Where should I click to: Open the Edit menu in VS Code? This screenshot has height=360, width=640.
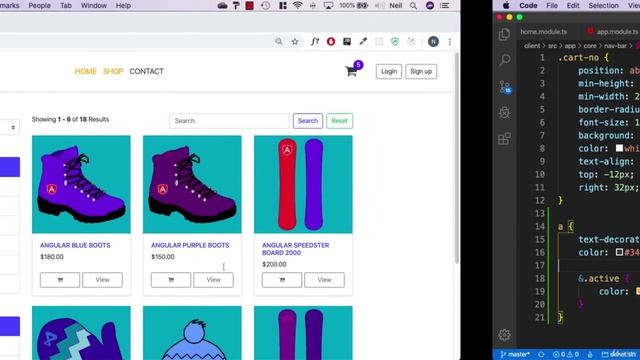click(573, 5)
